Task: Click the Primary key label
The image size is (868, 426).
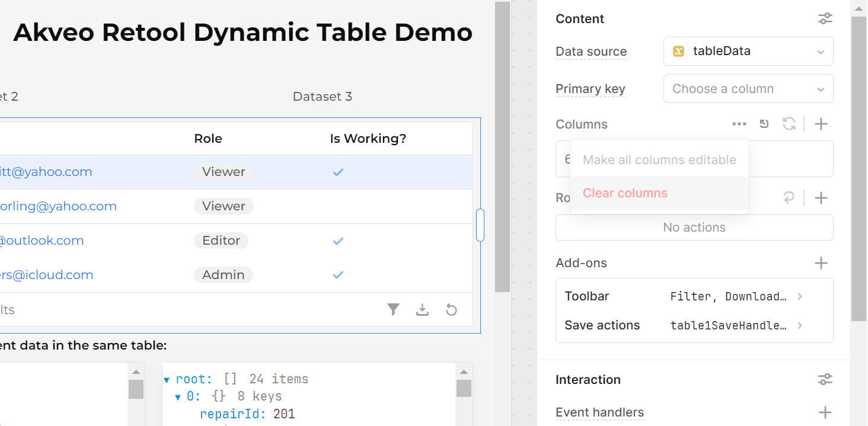Action: (x=590, y=89)
